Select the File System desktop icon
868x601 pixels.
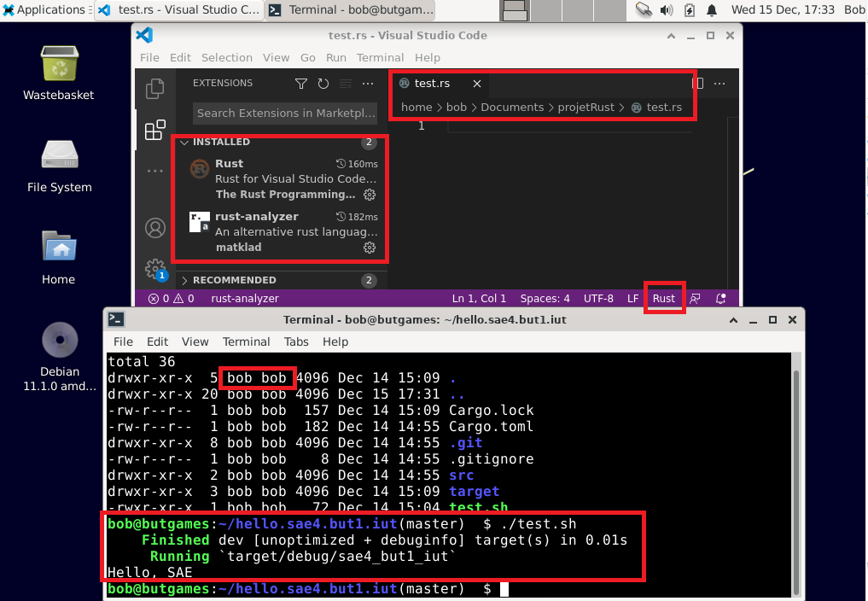[59, 166]
